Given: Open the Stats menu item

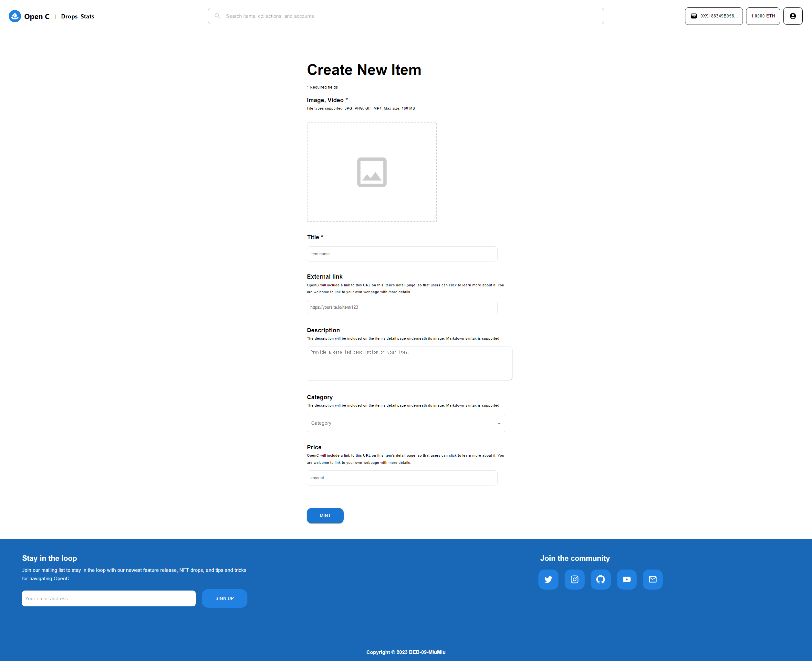Looking at the screenshot, I should (x=87, y=16).
